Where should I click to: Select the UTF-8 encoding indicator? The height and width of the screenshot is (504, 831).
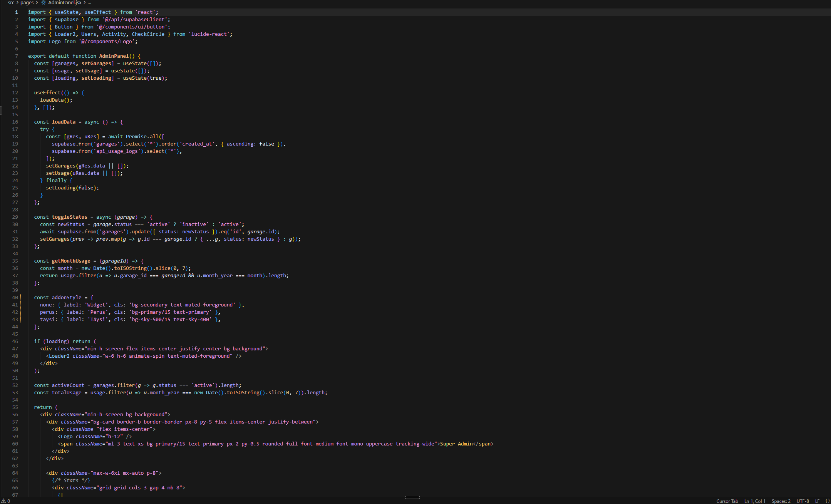pyautogui.click(x=803, y=501)
